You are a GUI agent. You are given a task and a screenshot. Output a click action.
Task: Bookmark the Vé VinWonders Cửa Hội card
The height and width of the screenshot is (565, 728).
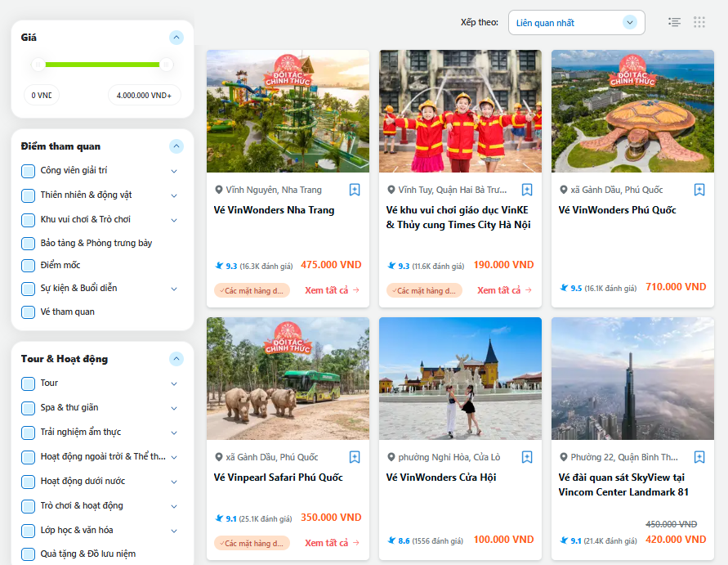click(527, 457)
